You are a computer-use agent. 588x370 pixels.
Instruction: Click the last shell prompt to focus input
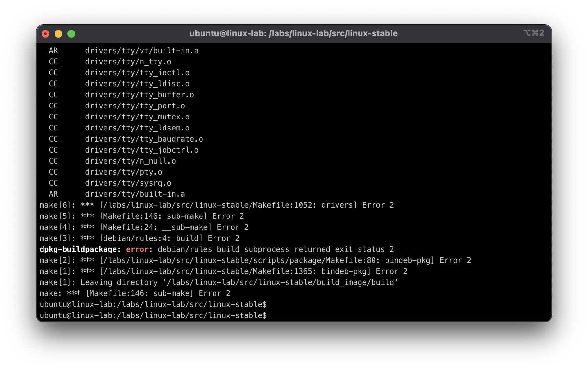(x=153, y=315)
